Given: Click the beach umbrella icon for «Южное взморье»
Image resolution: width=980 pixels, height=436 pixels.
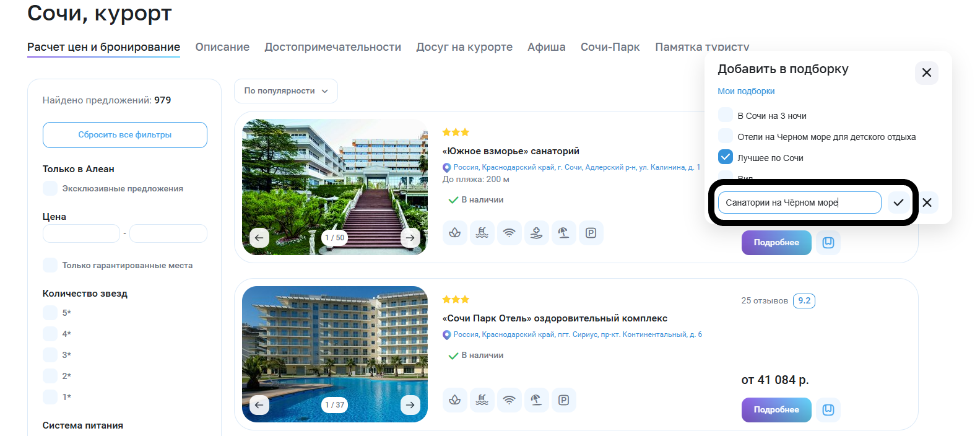Looking at the screenshot, I should tap(564, 233).
